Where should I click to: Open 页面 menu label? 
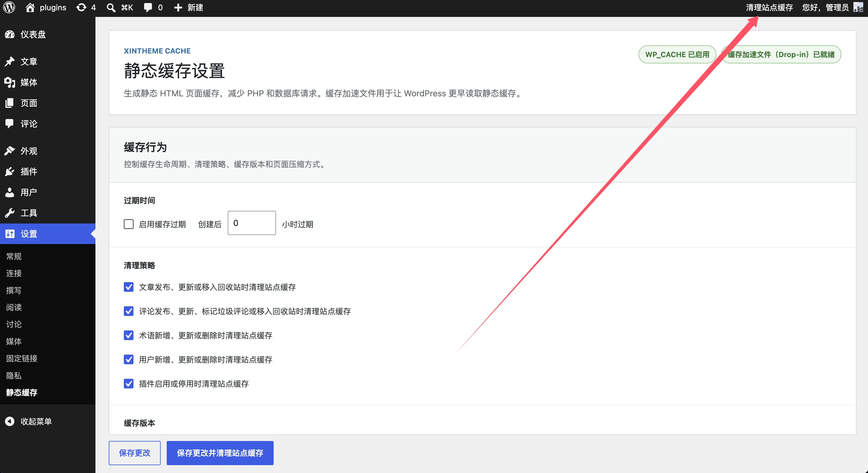(29, 103)
